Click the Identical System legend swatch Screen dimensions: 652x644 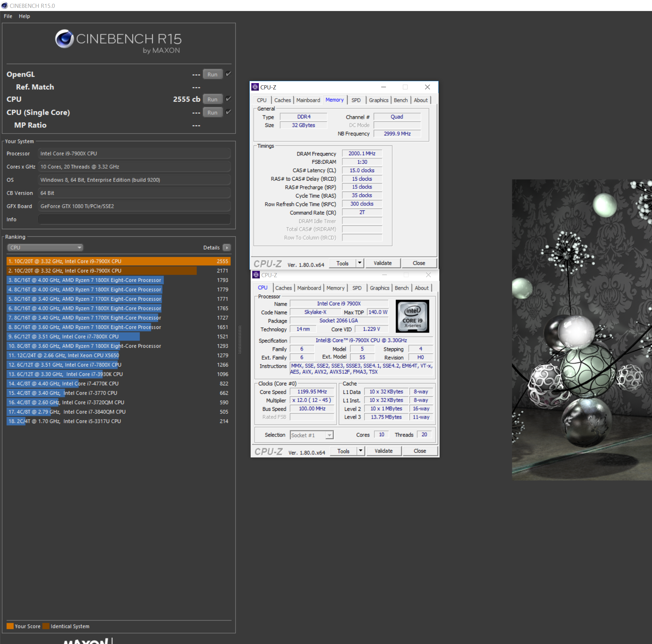pyautogui.click(x=46, y=626)
